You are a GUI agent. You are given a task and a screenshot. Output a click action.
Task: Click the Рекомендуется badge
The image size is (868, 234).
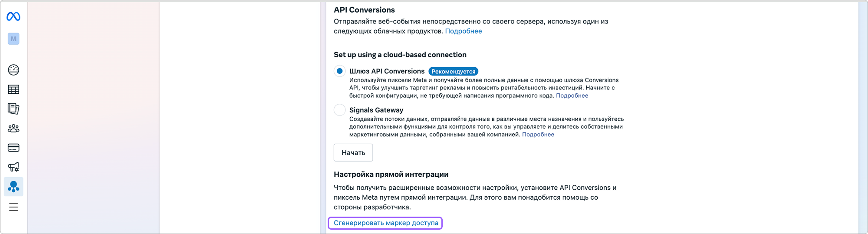point(453,71)
